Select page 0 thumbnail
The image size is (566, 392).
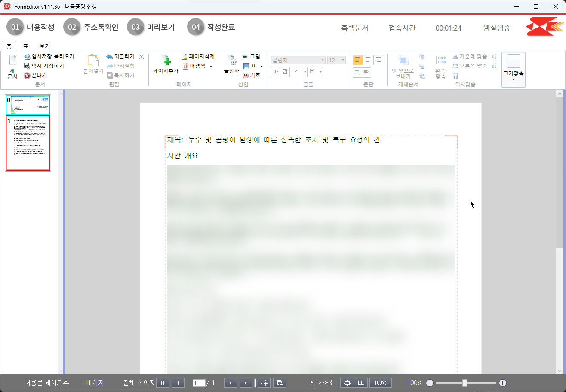coord(28,105)
